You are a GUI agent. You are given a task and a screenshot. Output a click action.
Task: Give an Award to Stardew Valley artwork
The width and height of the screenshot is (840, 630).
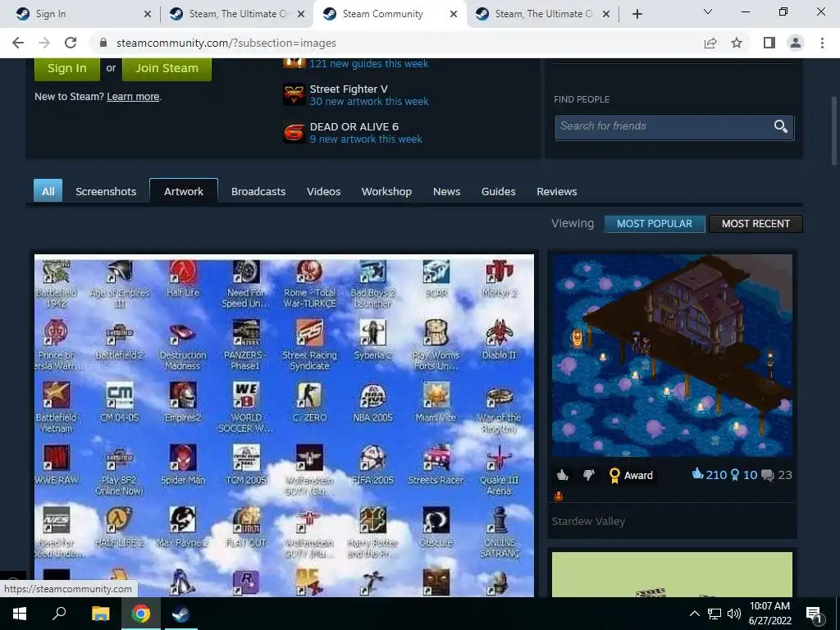(x=631, y=475)
